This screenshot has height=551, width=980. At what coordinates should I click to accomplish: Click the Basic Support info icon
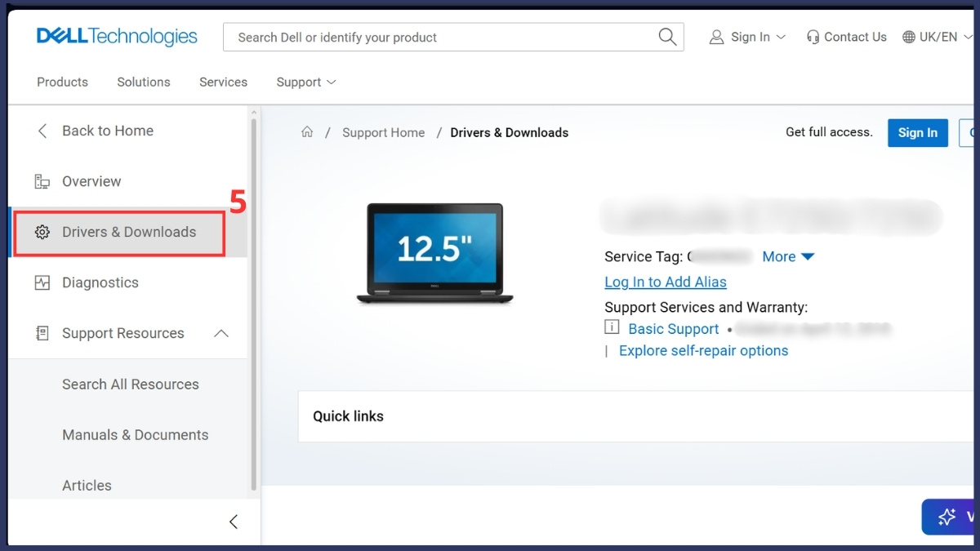click(612, 327)
